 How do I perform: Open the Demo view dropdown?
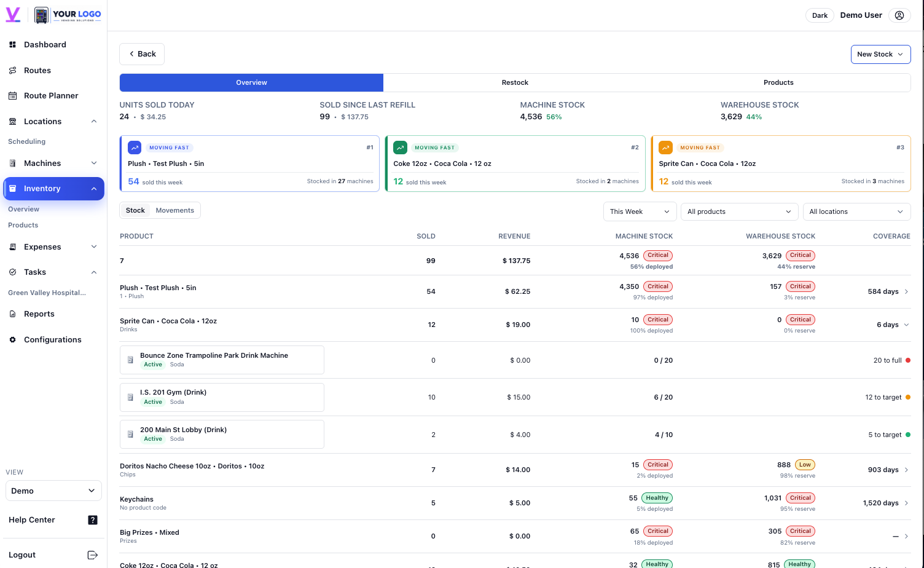coord(53,491)
